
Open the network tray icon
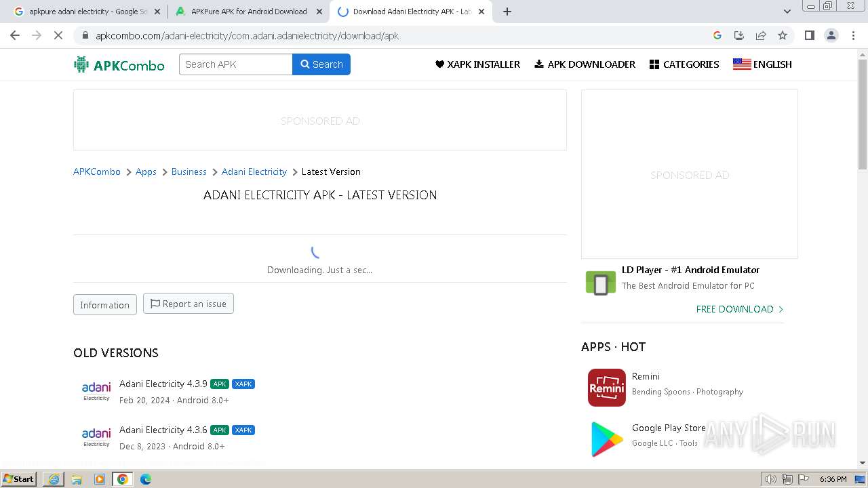[x=787, y=479]
